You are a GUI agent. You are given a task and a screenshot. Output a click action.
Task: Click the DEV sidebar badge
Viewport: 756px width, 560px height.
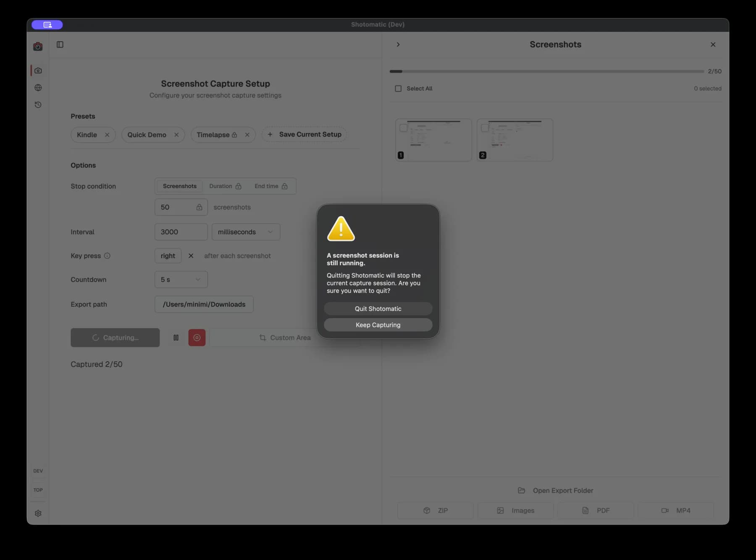click(x=38, y=471)
